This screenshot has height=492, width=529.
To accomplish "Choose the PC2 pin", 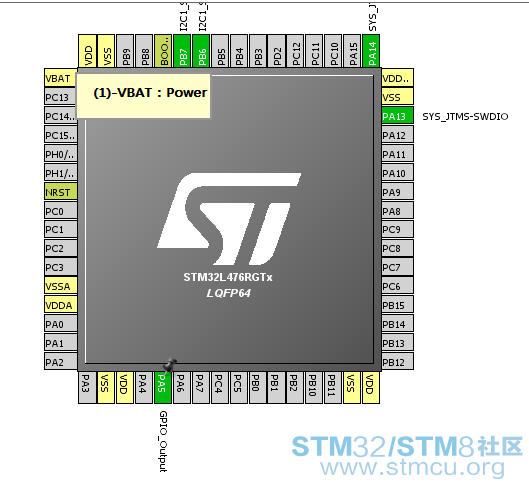I will 61,248.
